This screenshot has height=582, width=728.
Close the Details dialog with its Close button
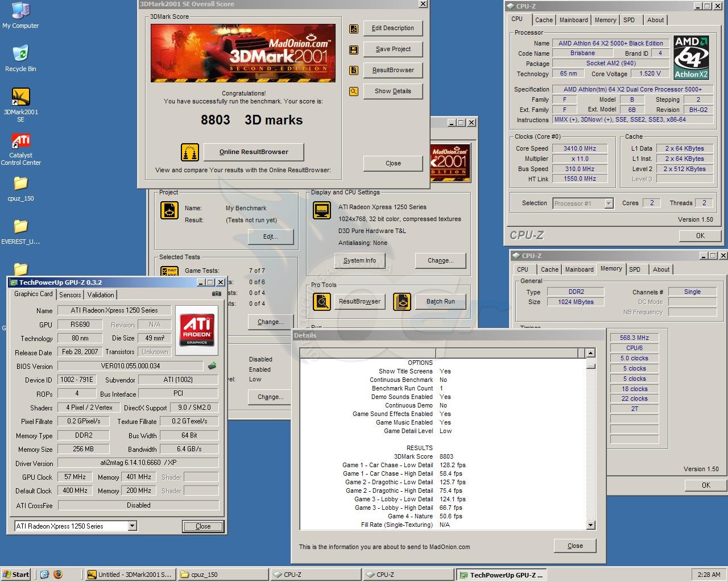[575, 546]
